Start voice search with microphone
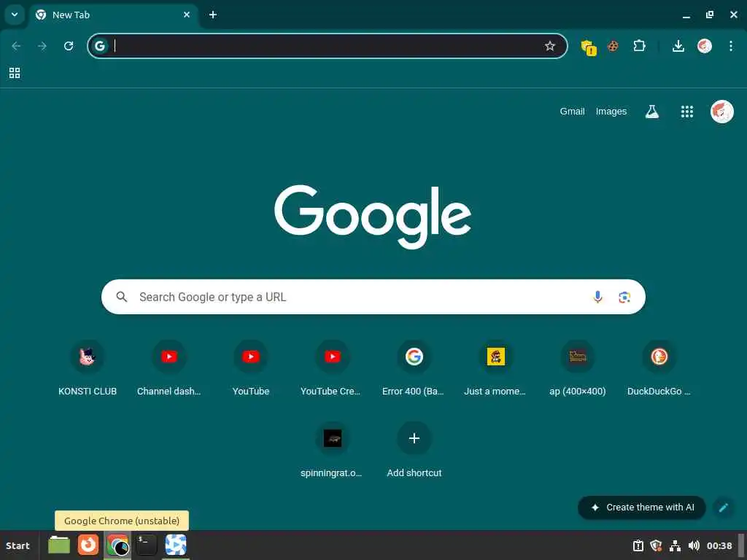747x560 pixels. (x=597, y=297)
